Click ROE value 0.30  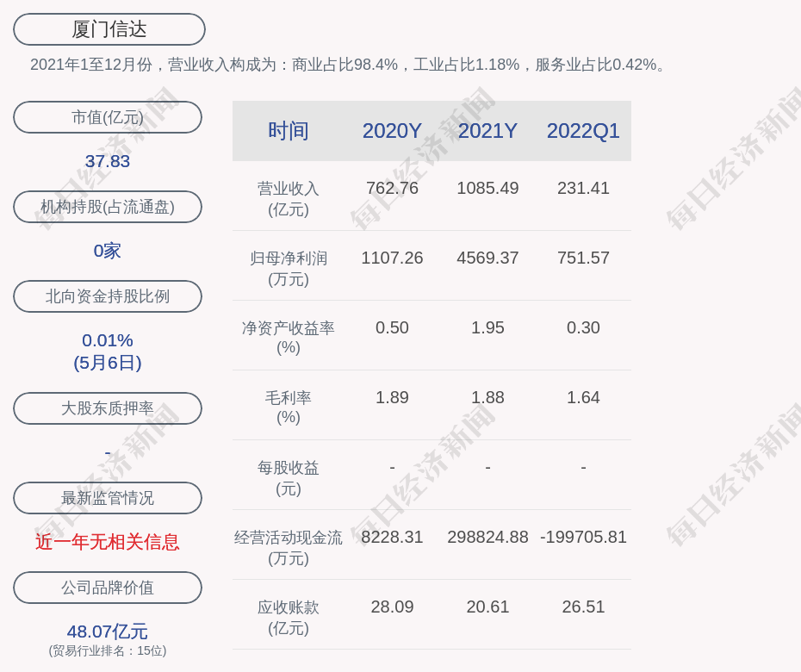tap(583, 327)
